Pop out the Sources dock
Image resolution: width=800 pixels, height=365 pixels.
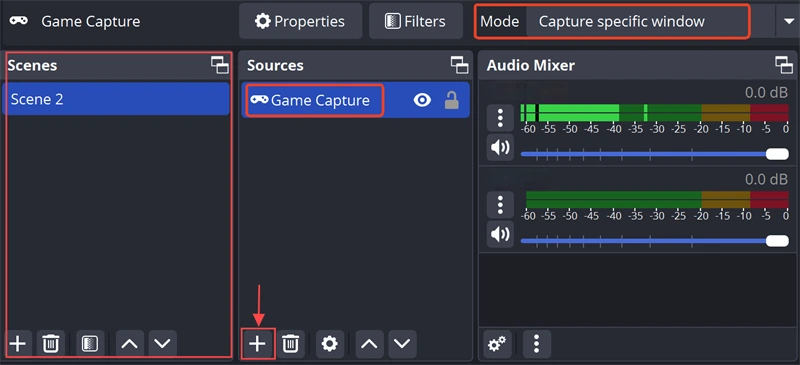460,65
